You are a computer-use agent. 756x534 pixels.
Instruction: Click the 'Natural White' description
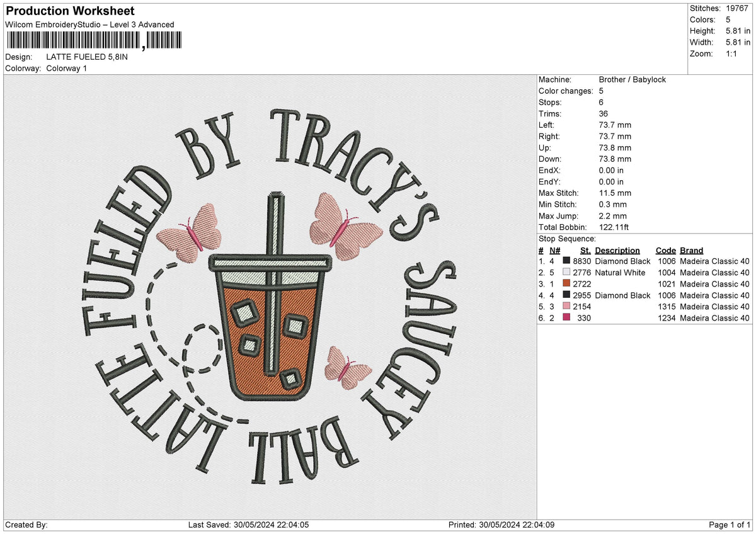[x=620, y=273]
